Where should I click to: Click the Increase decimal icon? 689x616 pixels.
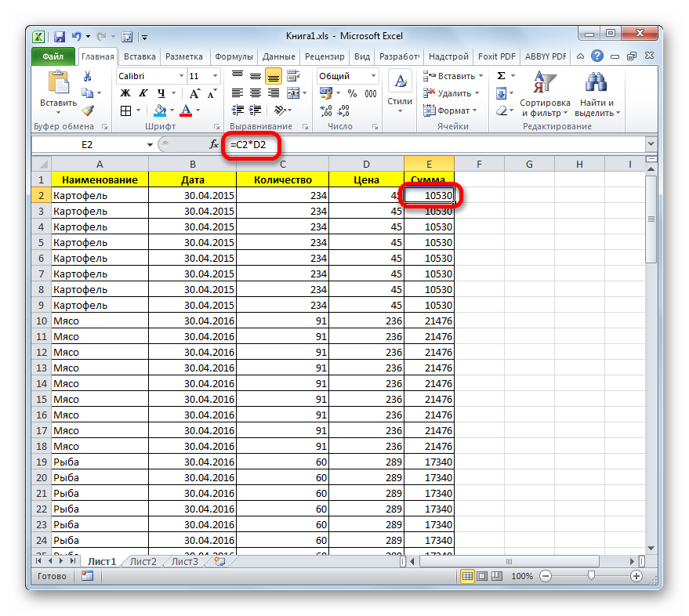[325, 111]
